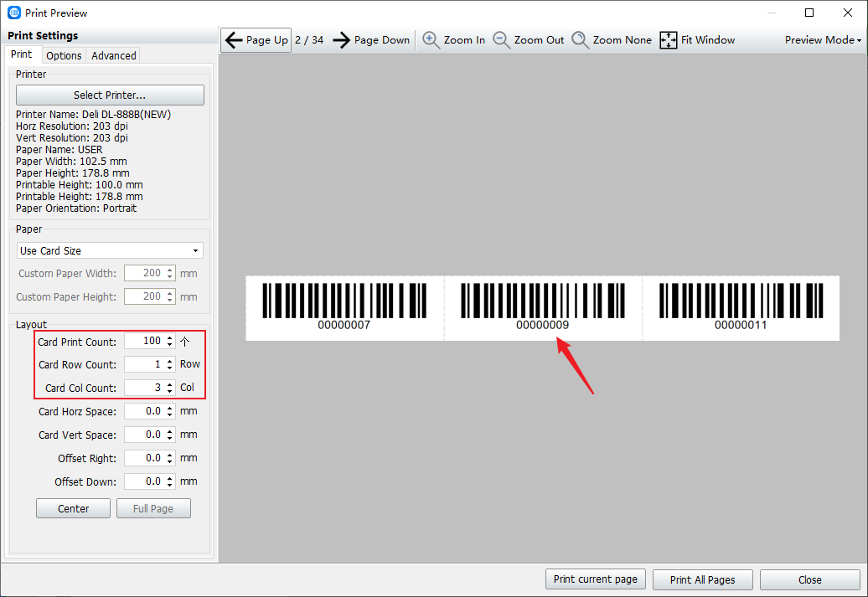Click the 'Paper Width: 102.5 mm' text
The width and height of the screenshot is (868, 597).
click(71, 162)
